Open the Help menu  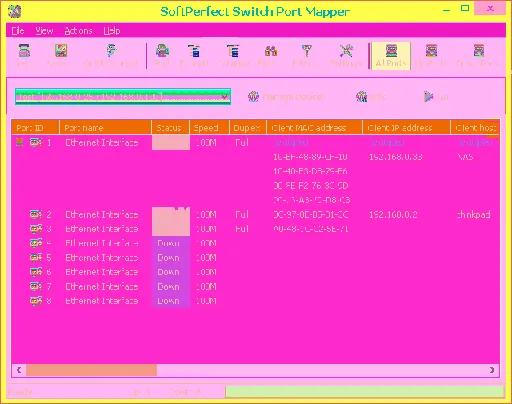[x=112, y=31]
